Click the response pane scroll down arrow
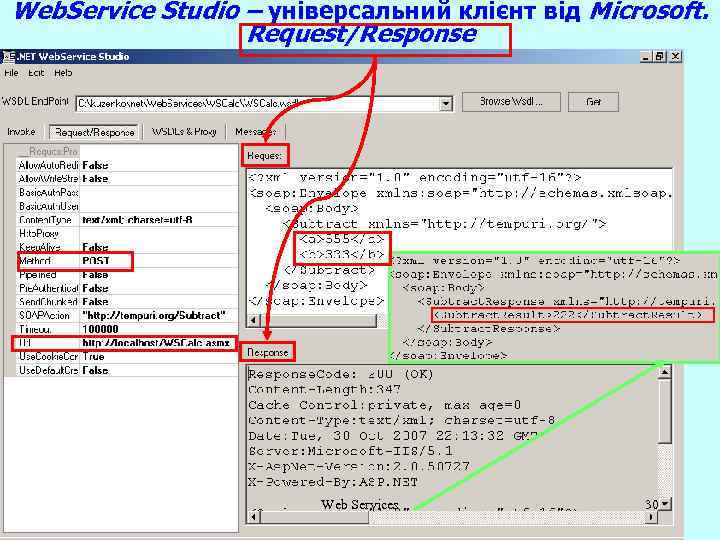This screenshot has height=540, width=720. (664, 505)
